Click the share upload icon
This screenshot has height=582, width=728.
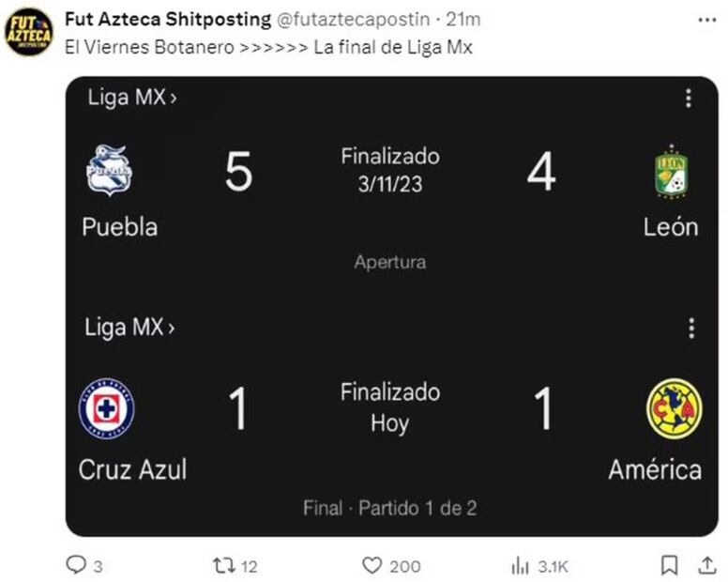click(706, 565)
